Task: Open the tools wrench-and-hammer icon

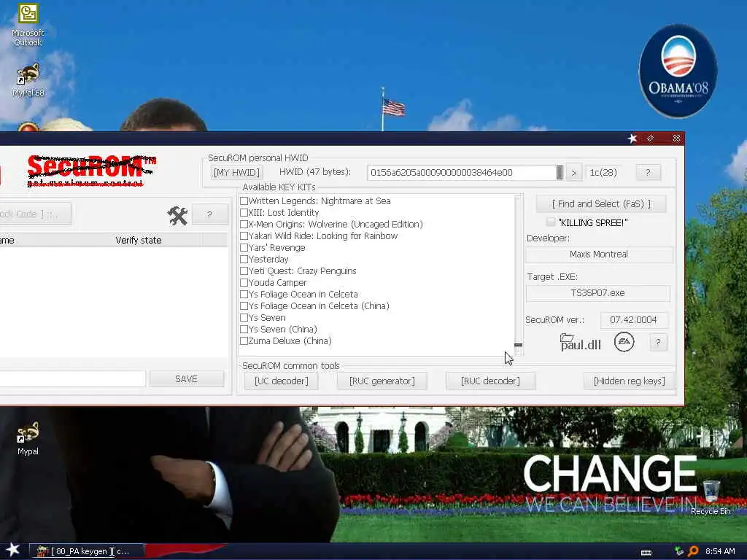Action: click(x=177, y=215)
